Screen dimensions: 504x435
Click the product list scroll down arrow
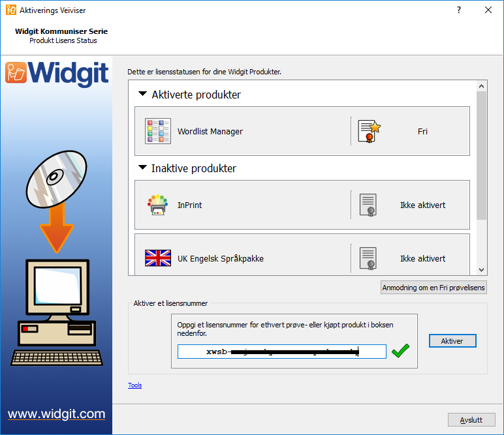tap(482, 269)
